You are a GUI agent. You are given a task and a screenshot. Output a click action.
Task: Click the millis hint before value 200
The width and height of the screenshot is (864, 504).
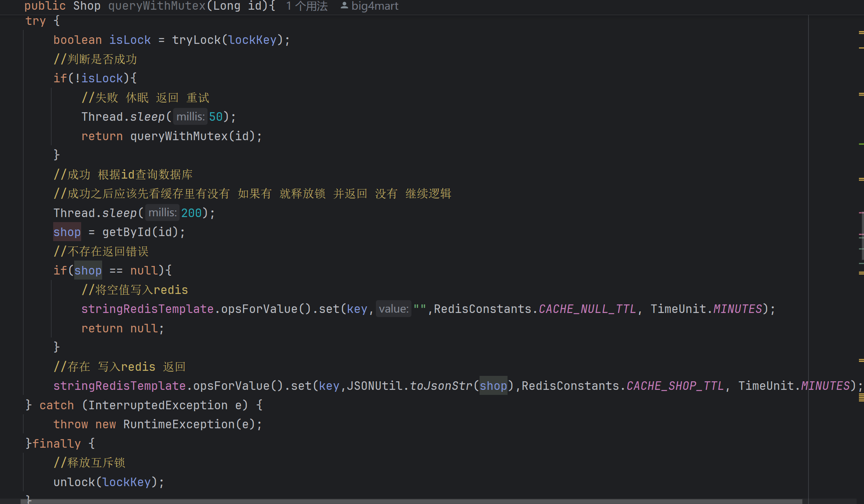pos(162,213)
